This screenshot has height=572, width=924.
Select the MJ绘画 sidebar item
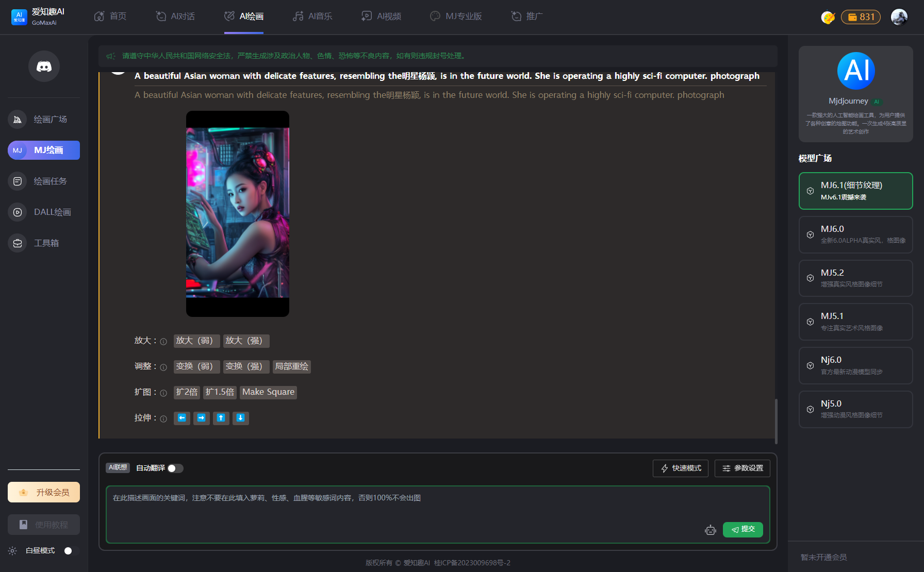click(x=44, y=150)
